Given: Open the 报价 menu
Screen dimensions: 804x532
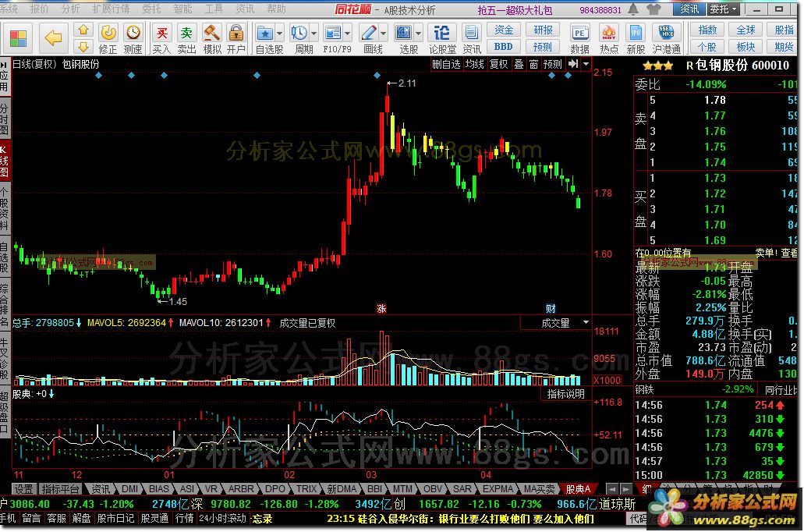Looking at the screenshot, I should pos(40,9).
